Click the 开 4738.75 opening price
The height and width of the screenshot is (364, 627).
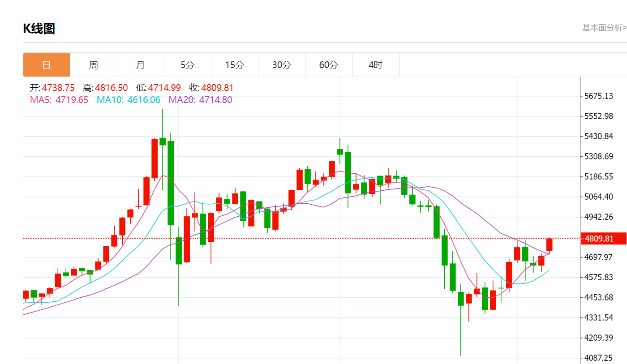(x=52, y=88)
